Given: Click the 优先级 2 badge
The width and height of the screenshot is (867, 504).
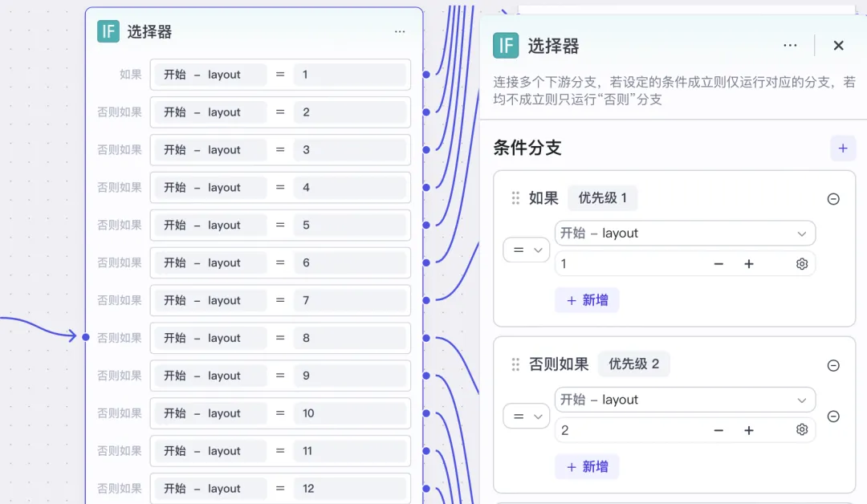Looking at the screenshot, I should click(x=633, y=364).
